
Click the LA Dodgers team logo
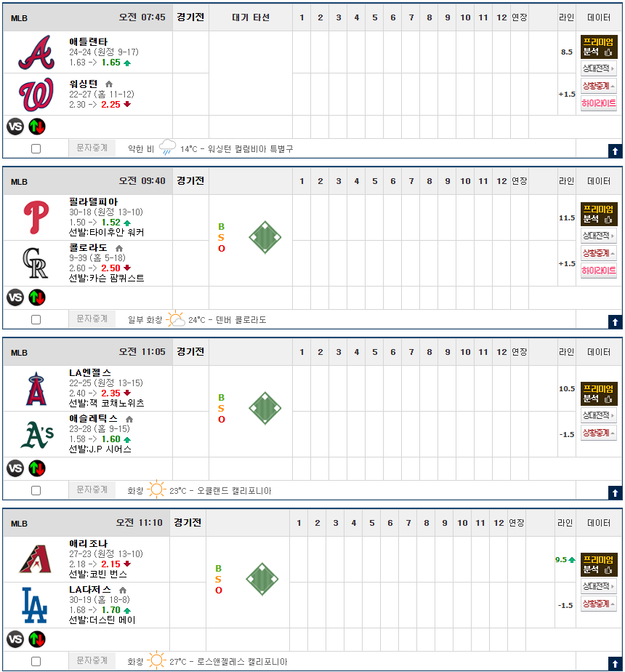coord(36,605)
